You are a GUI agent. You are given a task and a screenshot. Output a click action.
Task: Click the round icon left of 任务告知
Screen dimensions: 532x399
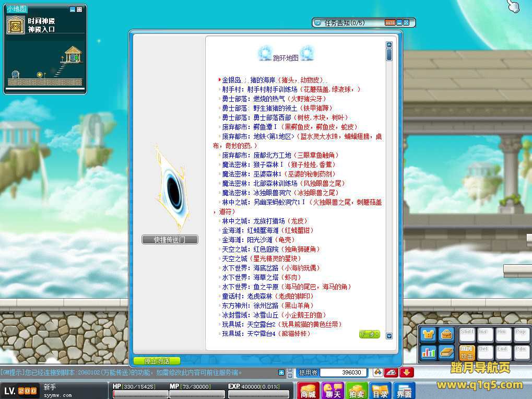pyautogui.click(x=318, y=22)
